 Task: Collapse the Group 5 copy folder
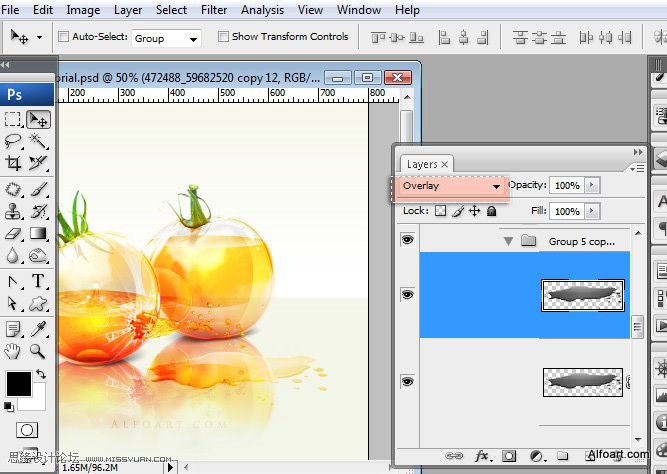point(508,241)
